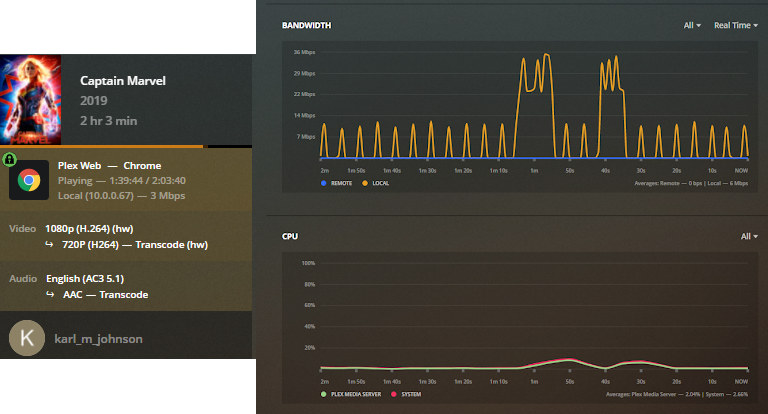
Task: Open the Real Time range dropdown
Action: pos(736,25)
